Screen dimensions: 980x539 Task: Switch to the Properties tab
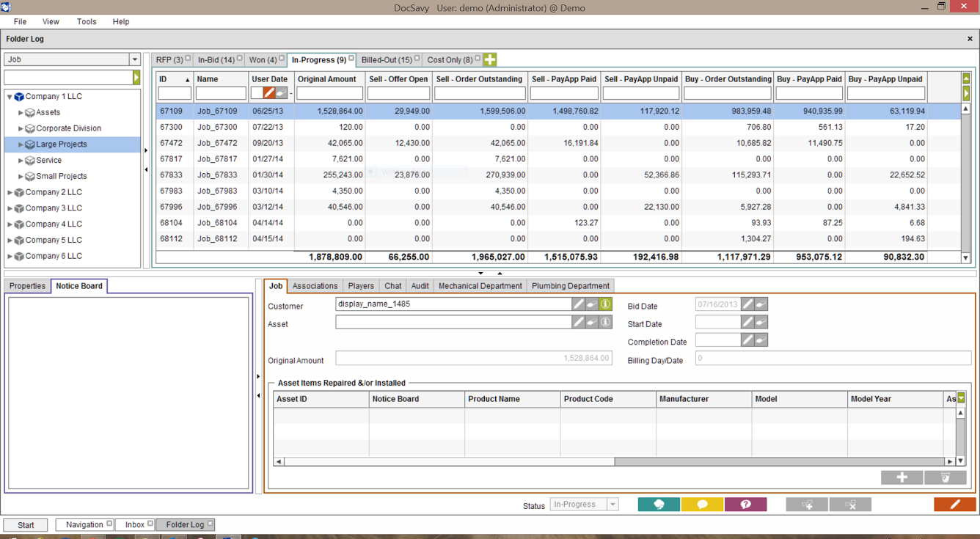coord(28,286)
